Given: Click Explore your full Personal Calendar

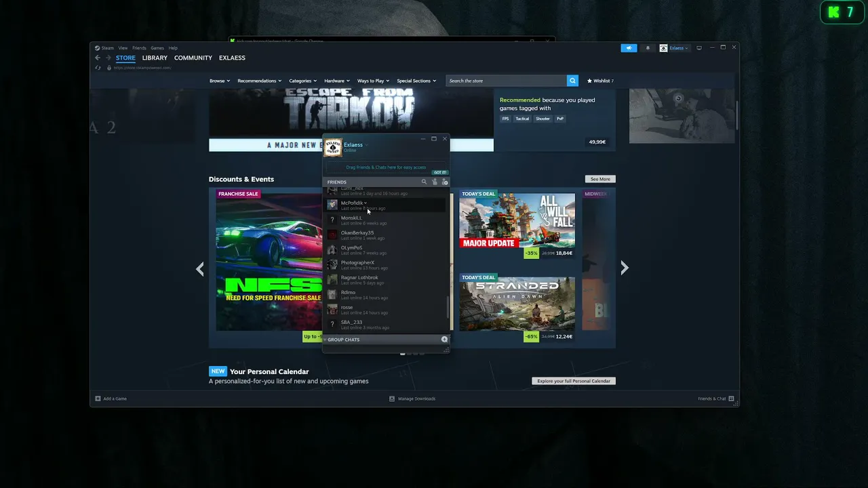Looking at the screenshot, I should (x=574, y=381).
